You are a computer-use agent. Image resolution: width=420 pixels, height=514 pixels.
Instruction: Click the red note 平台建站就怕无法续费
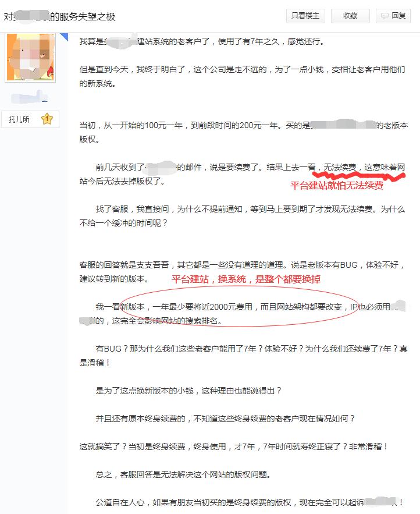click(336, 186)
